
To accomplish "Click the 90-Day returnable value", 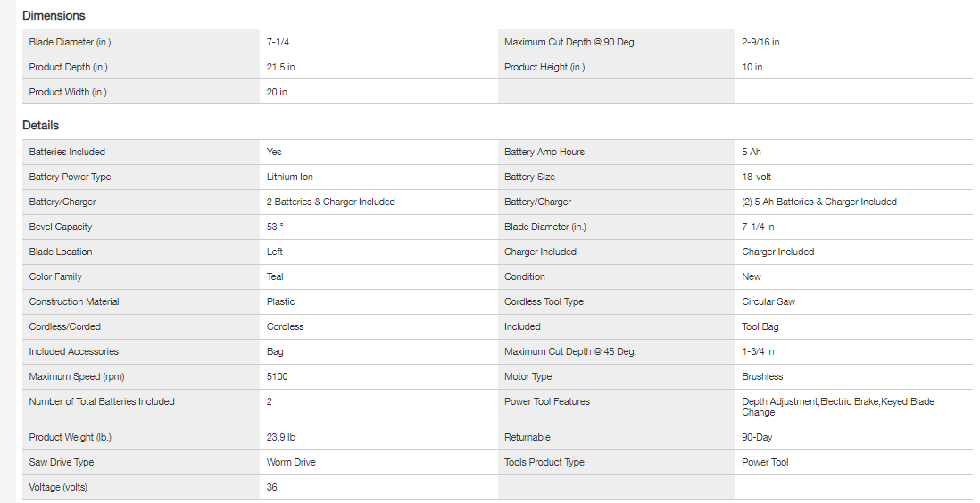I will click(759, 437).
